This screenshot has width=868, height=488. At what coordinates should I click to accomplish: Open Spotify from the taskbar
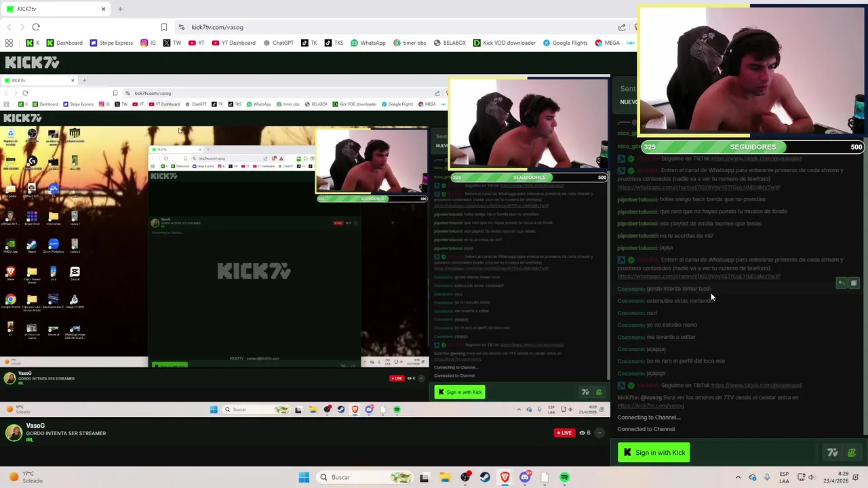pyautogui.click(x=564, y=477)
